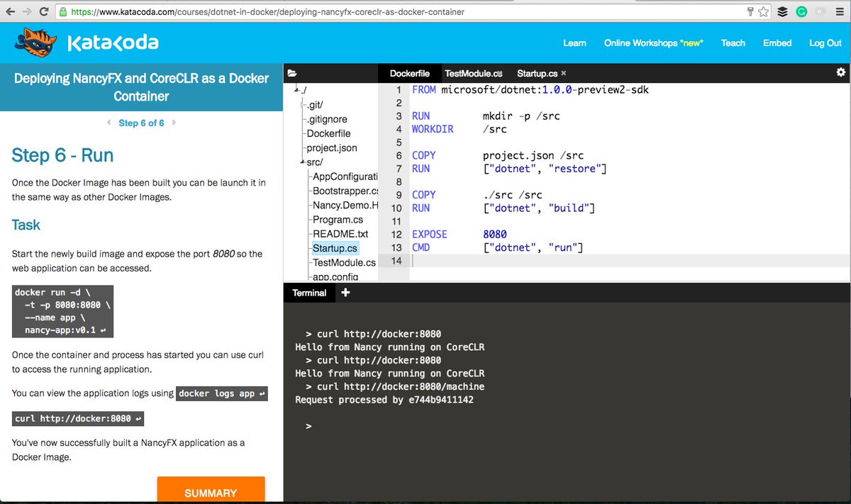Add a new terminal with plus icon
Screen dimensions: 851x504
(345, 292)
